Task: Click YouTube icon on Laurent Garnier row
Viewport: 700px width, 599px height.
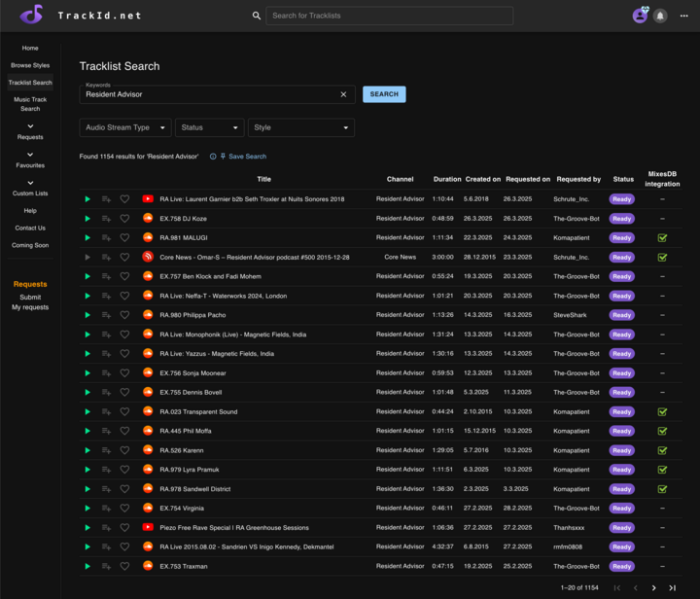Action: coord(148,198)
